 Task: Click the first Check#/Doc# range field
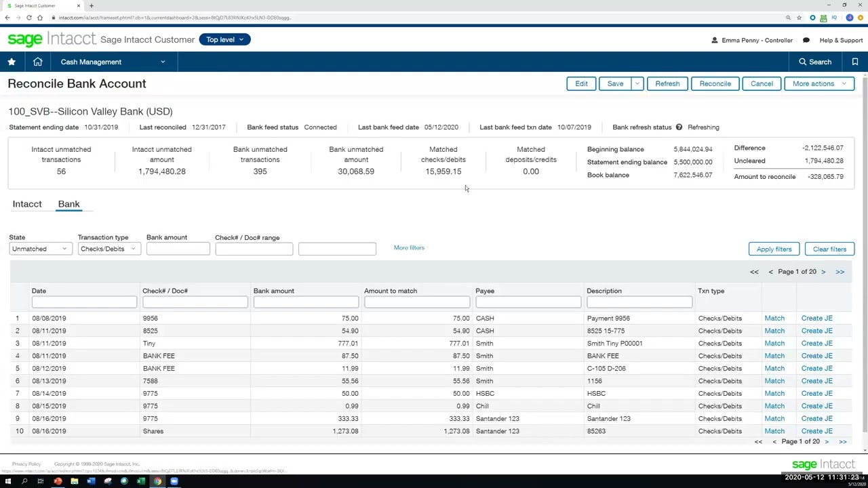tap(254, 249)
